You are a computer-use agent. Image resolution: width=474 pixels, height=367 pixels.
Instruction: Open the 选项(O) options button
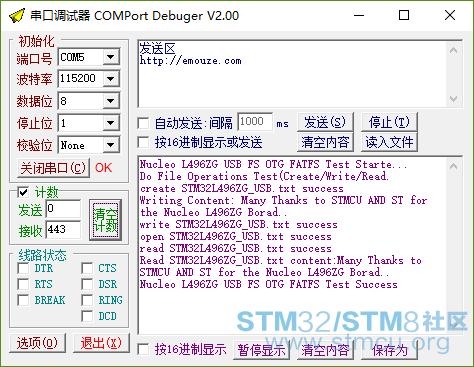37,343
